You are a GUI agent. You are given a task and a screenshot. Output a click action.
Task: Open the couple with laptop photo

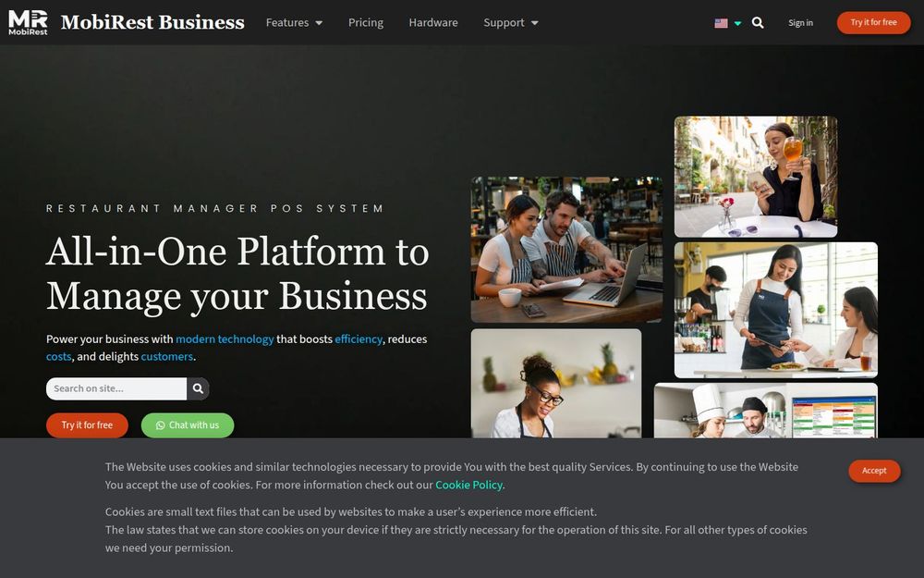tap(566, 250)
